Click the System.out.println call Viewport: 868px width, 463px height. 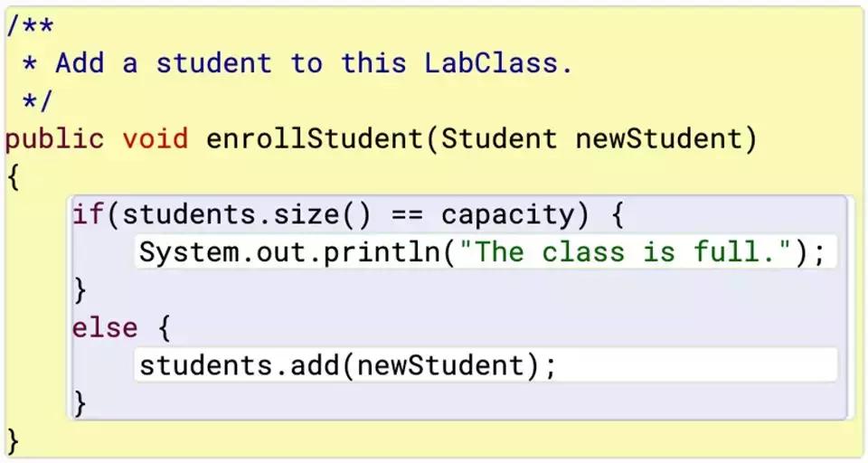(288, 251)
